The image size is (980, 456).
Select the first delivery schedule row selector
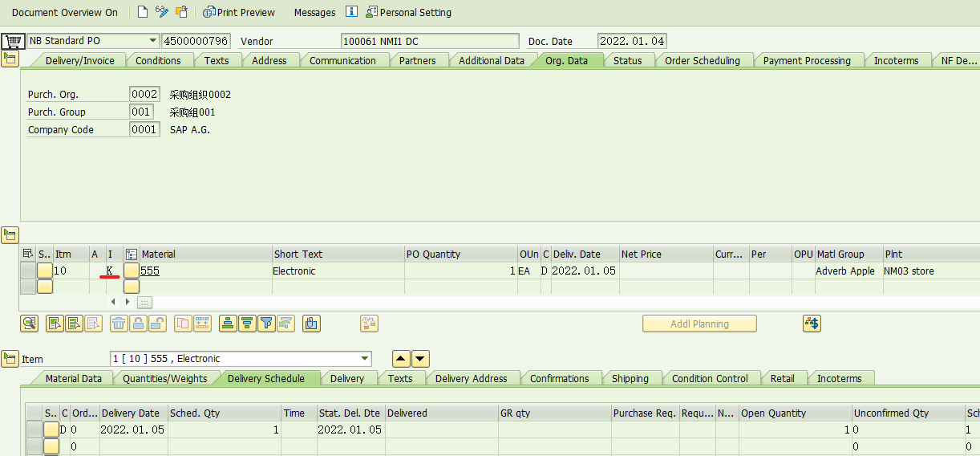34,430
